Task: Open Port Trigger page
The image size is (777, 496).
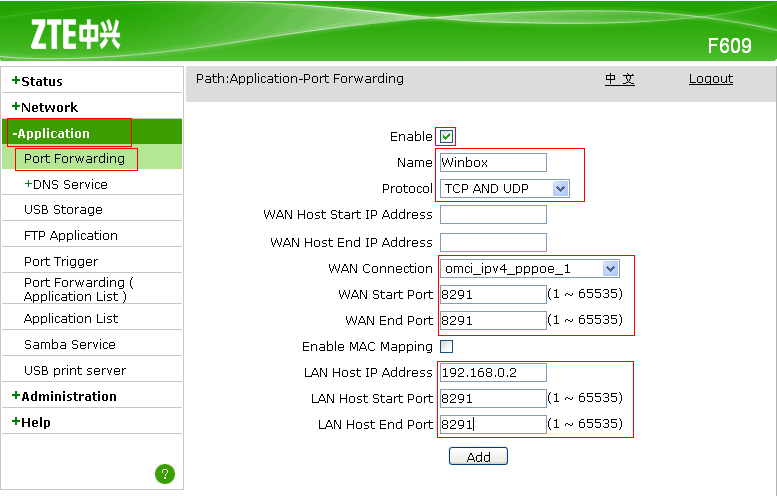Action: [x=61, y=262]
